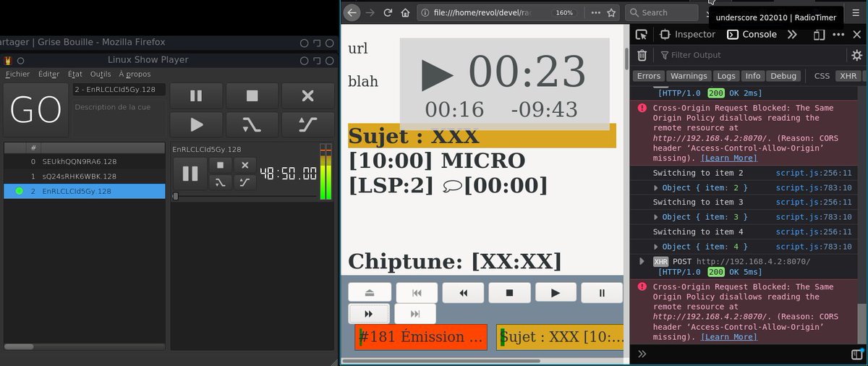Click the Description de la cue field
Screen dimensions: 868x366
[x=119, y=118]
